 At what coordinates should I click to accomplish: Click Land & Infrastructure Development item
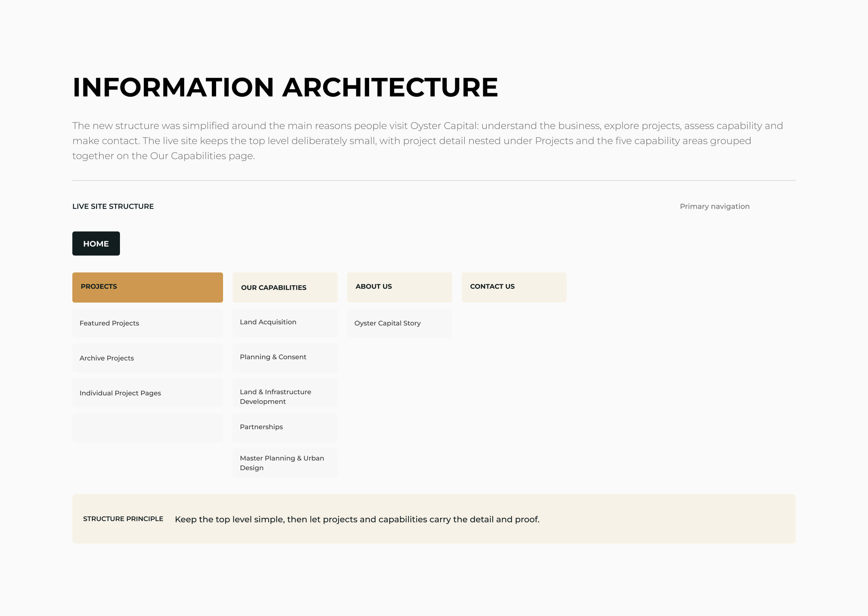click(285, 393)
